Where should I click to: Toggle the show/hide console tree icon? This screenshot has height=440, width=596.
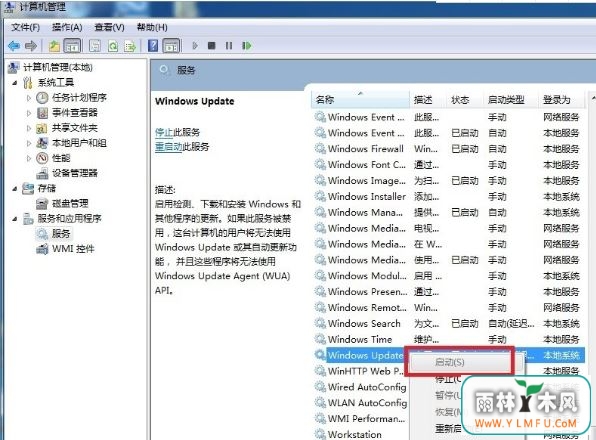(72, 46)
